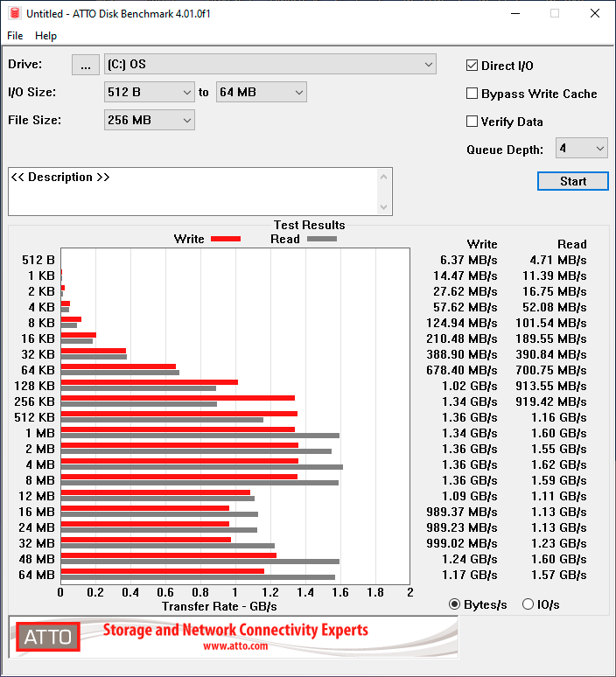Click the 1 MB row label in chart
This screenshot has width=616, height=677.
39,433
